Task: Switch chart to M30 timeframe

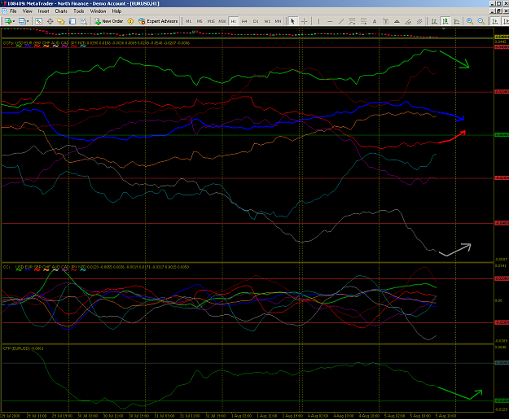Action: click(x=222, y=21)
